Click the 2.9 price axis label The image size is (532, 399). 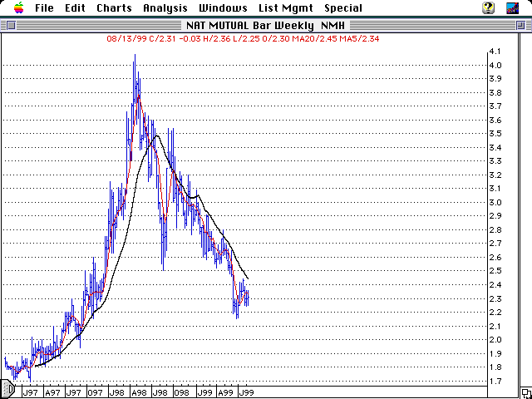click(495, 216)
